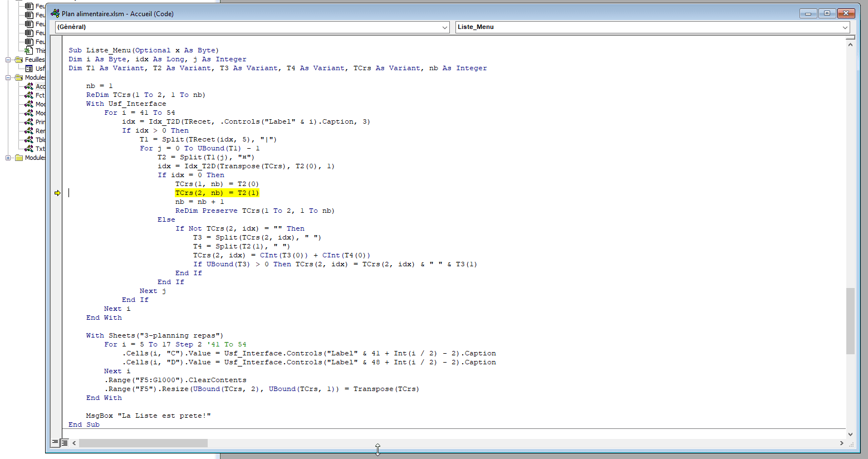Select the Tbl module icon

[29, 140]
